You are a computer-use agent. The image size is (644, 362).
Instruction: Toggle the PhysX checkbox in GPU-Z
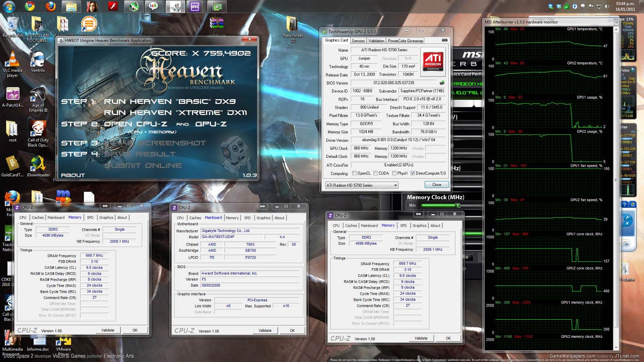tap(394, 174)
